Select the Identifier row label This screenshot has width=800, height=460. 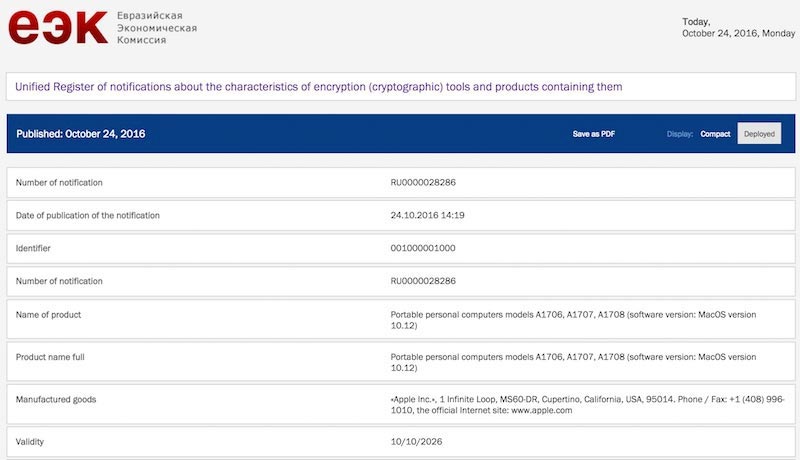point(33,248)
